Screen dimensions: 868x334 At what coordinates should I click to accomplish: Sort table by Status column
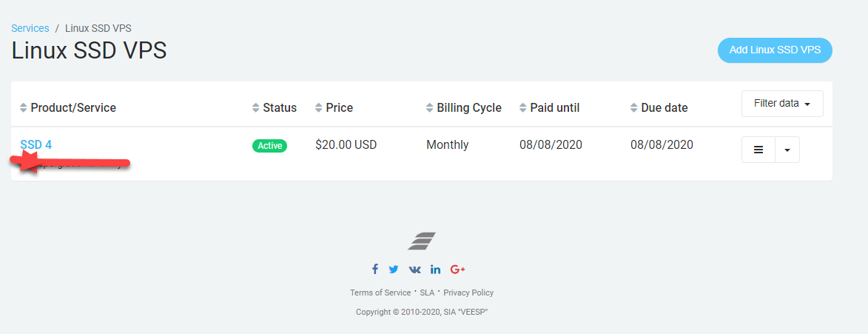[256, 108]
